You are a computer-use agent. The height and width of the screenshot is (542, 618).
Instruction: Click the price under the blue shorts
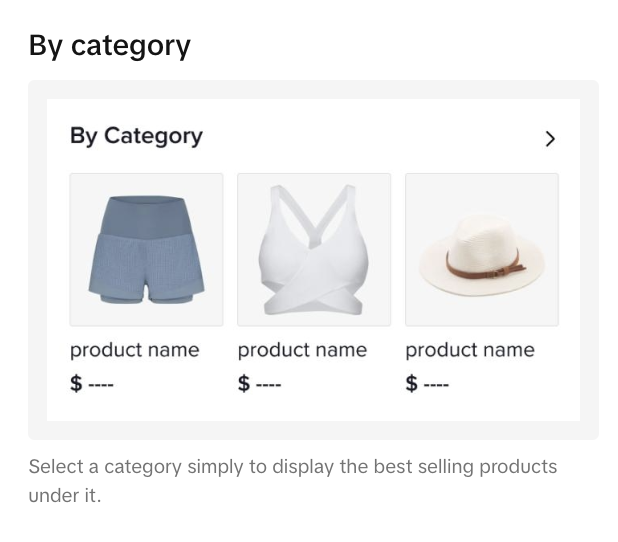click(x=92, y=384)
